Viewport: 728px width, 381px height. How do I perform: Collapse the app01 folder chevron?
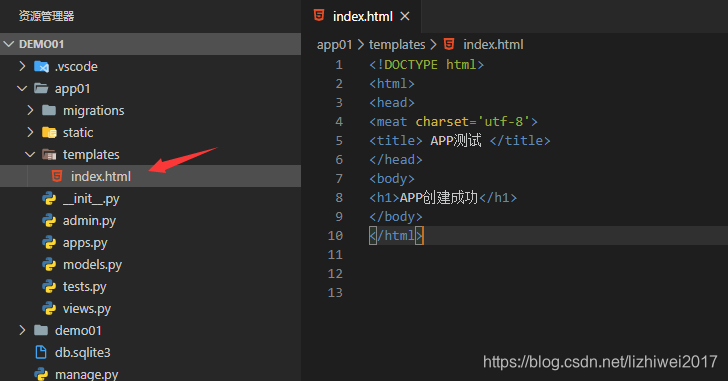click(22, 88)
